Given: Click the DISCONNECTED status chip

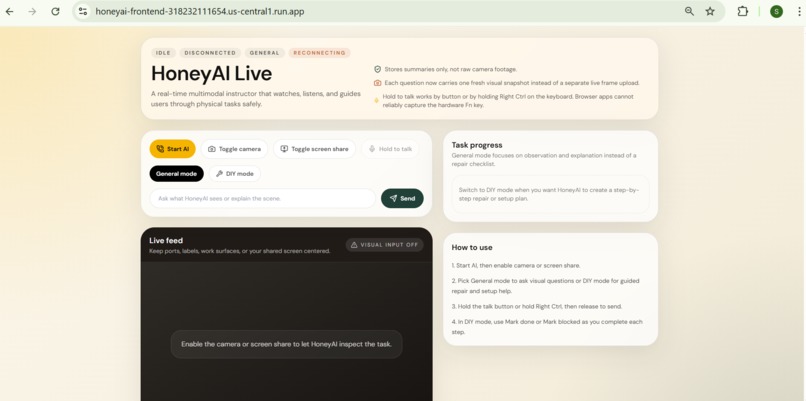Looking at the screenshot, I should (x=210, y=53).
